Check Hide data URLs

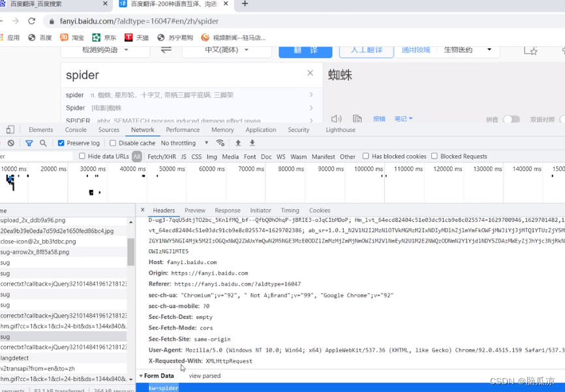pyautogui.click(x=82, y=156)
